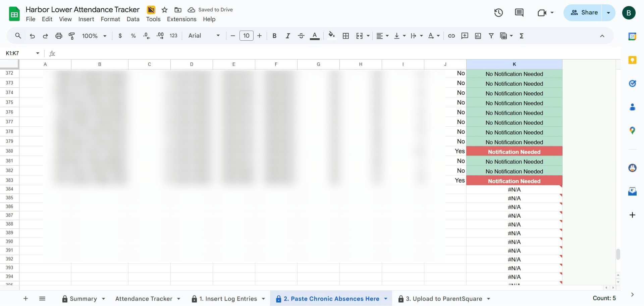Open version history clock icon
Image resolution: width=644 pixels, height=306 pixels.
coord(498,13)
